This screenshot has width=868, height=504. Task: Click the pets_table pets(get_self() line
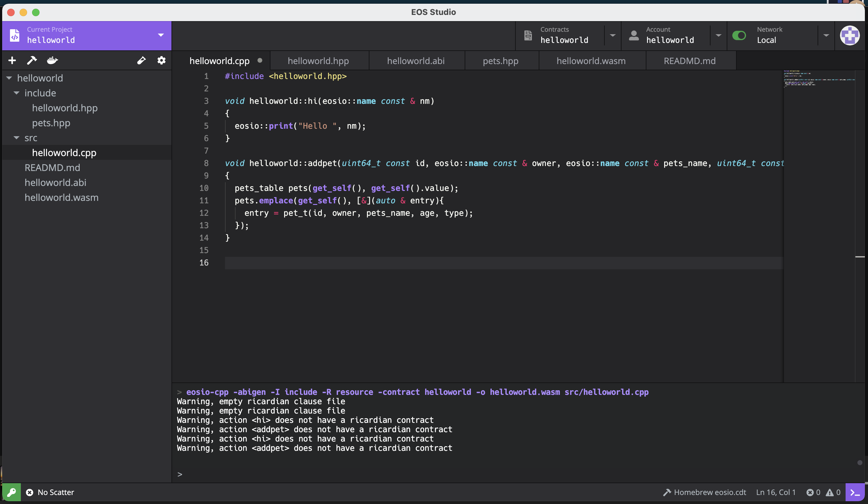click(x=346, y=188)
